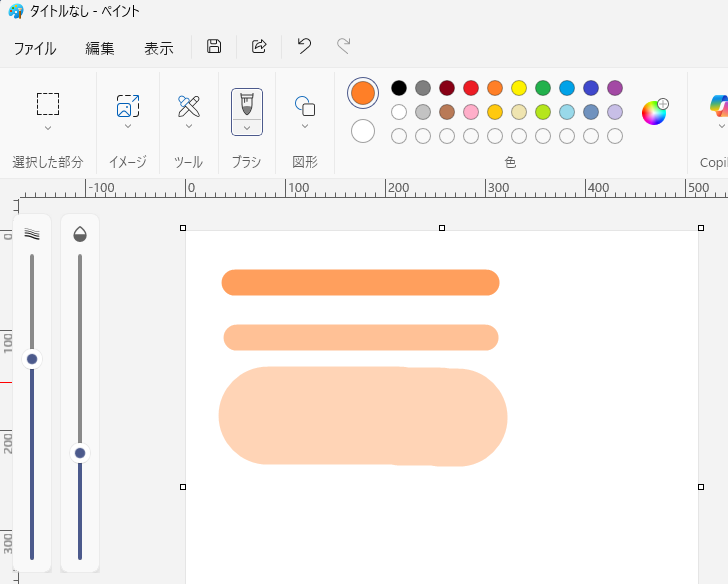Image resolution: width=728 pixels, height=584 pixels.
Task: Expand the selection options chevron
Action: click(48, 128)
